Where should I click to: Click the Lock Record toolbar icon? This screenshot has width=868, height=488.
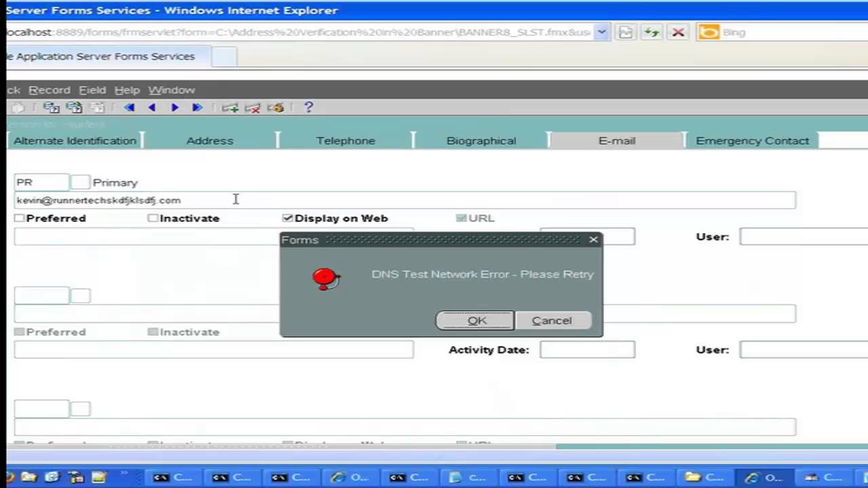[275, 107]
